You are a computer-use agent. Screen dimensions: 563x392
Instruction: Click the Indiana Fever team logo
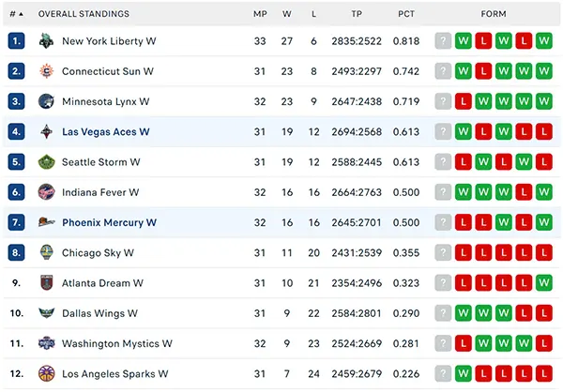pos(46,192)
